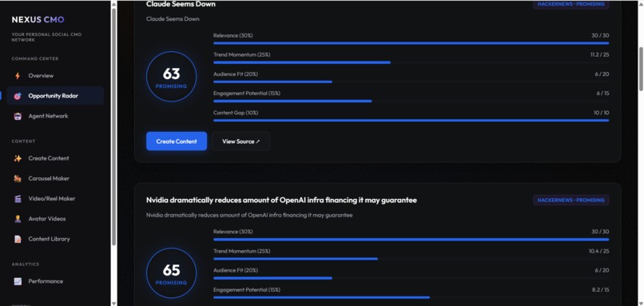Click Claude Seems Down card title
Screen dimensions: 644x306
click(181, 4)
